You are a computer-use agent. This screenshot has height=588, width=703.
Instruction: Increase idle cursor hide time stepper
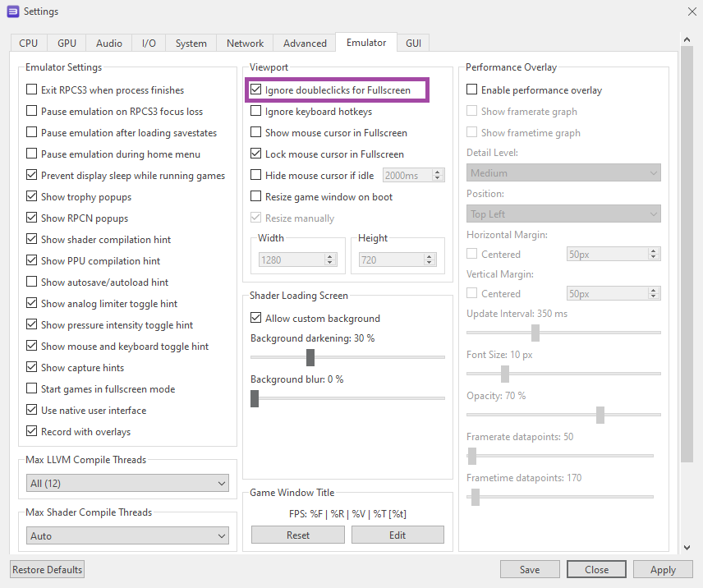pyautogui.click(x=437, y=172)
